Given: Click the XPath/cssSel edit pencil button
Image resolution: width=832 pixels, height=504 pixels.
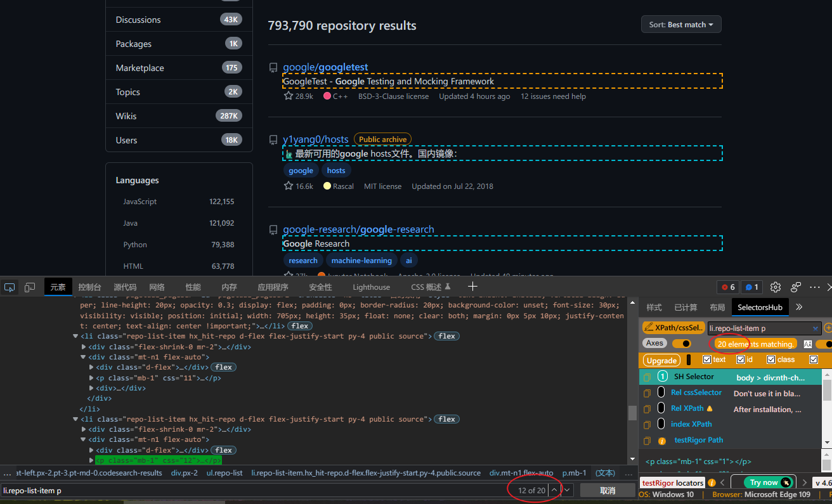Looking at the screenshot, I should 673,328.
